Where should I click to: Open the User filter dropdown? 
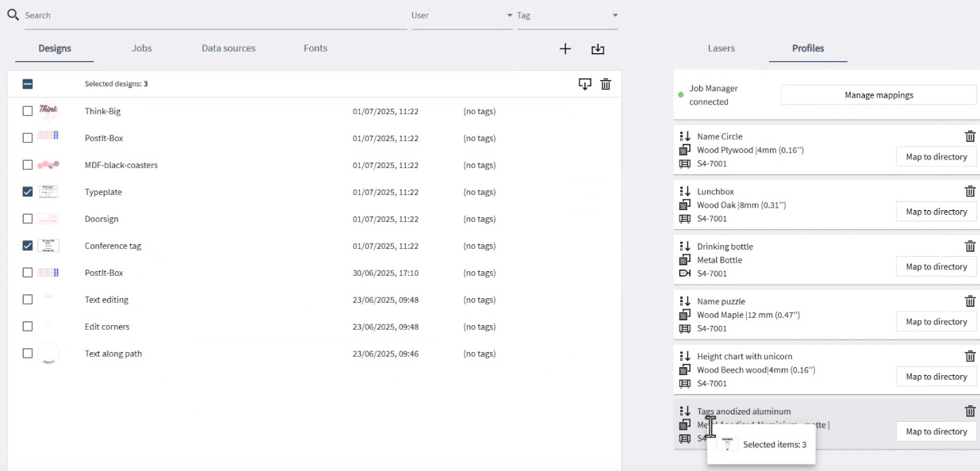461,15
